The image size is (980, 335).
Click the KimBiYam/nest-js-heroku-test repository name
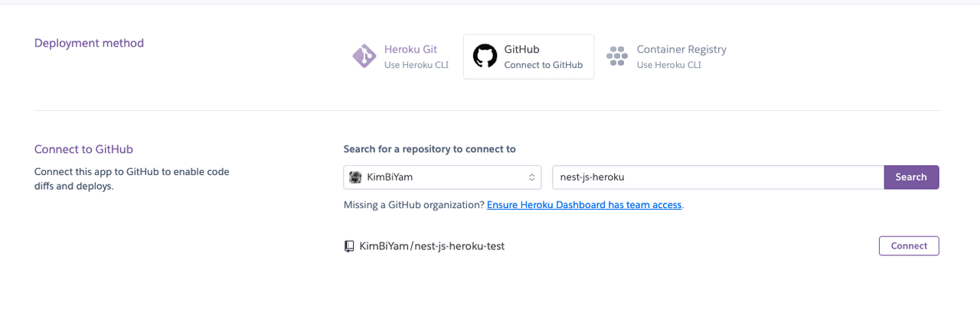point(432,246)
